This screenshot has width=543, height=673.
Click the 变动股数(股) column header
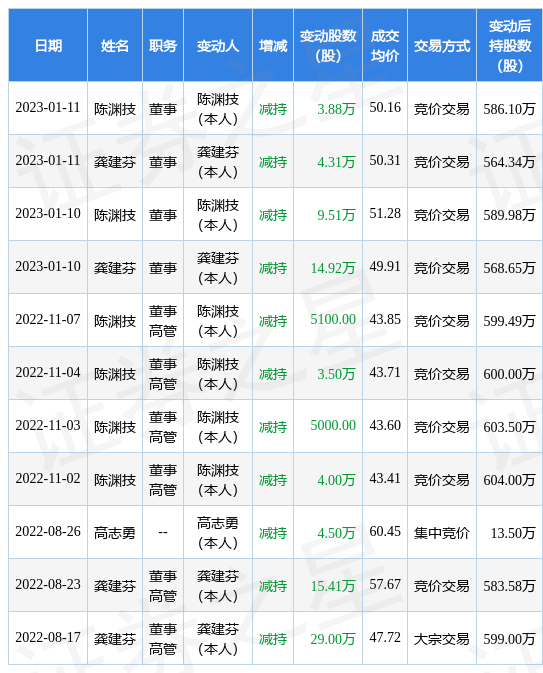click(x=328, y=45)
